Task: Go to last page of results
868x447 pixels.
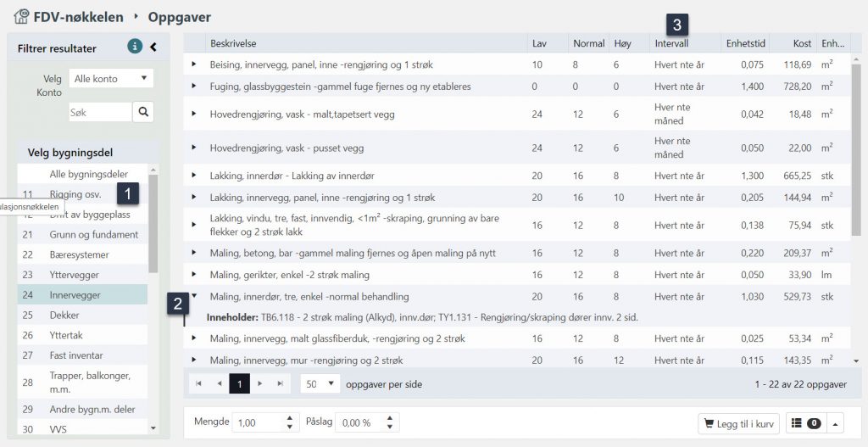Action: pyautogui.click(x=280, y=383)
